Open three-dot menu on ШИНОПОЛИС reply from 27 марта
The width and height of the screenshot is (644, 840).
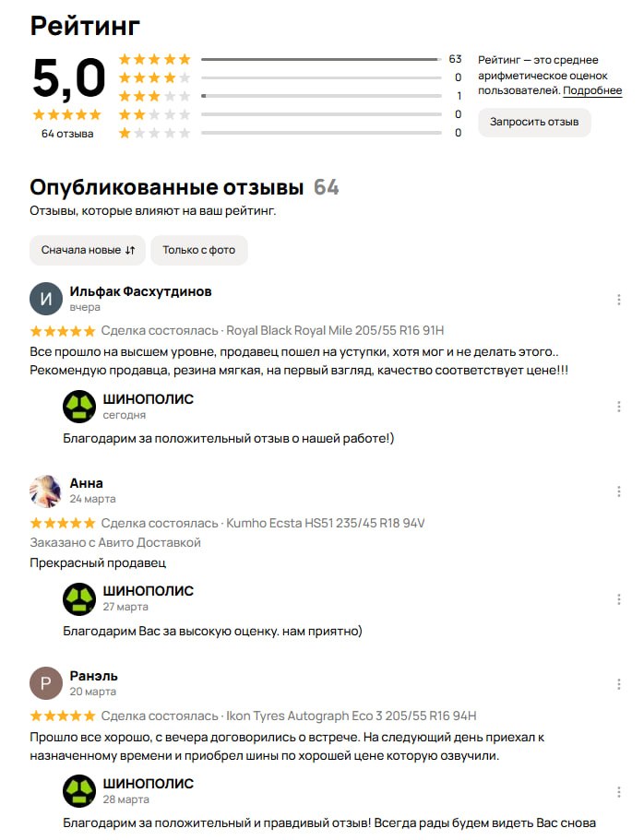[x=618, y=599]
